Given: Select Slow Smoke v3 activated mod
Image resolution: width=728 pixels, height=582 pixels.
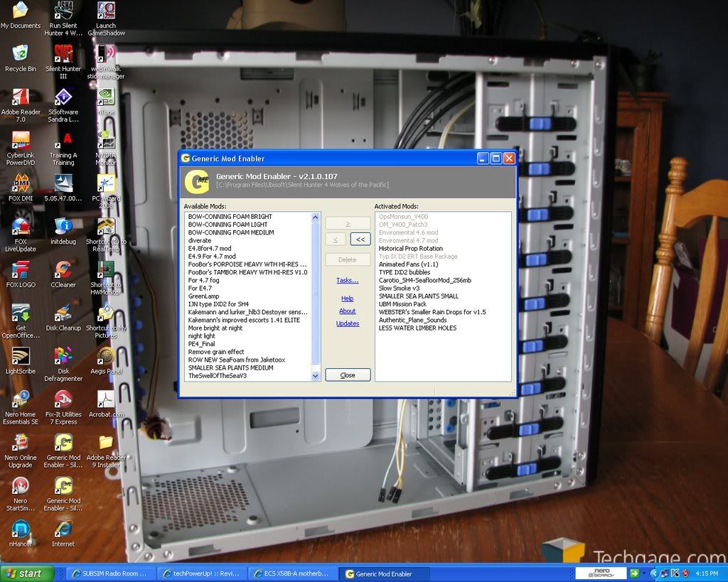Looking at the screenshot, I should [399, 289].
